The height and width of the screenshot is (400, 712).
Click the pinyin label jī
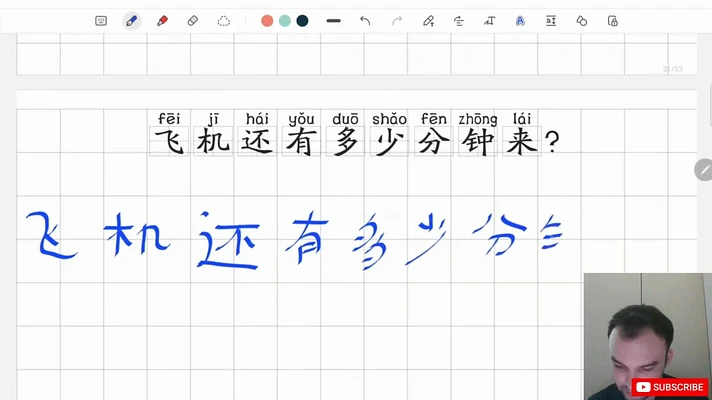coord(213,119)
